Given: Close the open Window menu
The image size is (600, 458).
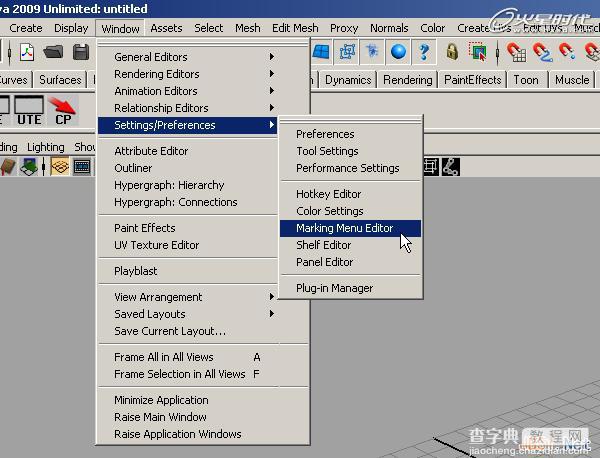Looking at the screenshot, I should coord(120,29).
